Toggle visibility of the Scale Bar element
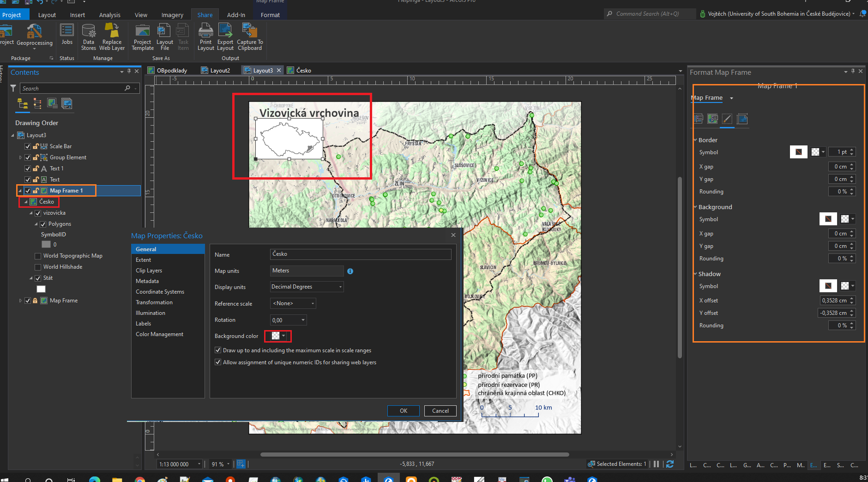The image size is (868, 482). coord(28,146)
